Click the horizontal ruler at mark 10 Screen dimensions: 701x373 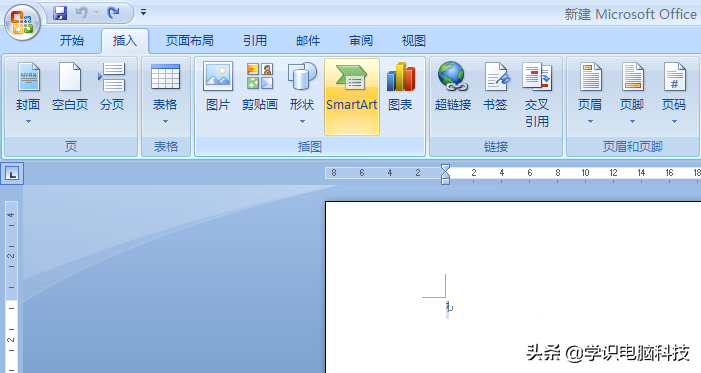click(586, 173)
